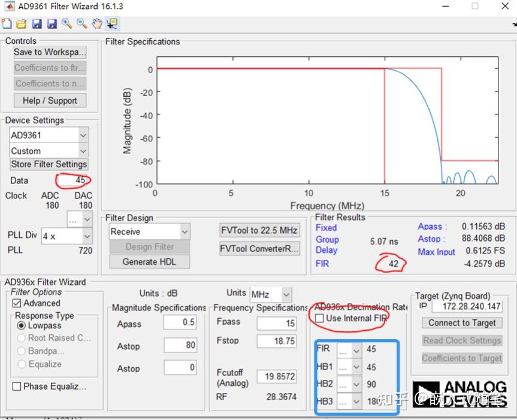Click the save icon beside the zoom-in magnifier
The width and height of the screenshot is (517, 420).
(52, 24)
